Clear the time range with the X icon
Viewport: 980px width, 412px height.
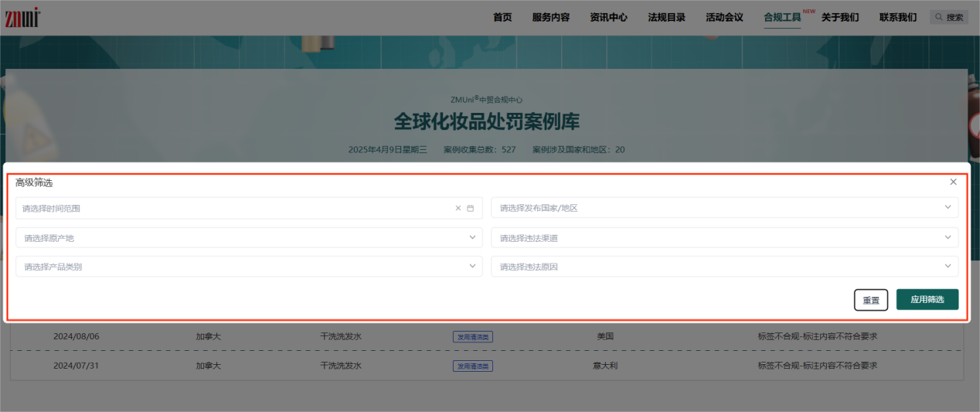(x=458, y=208)
